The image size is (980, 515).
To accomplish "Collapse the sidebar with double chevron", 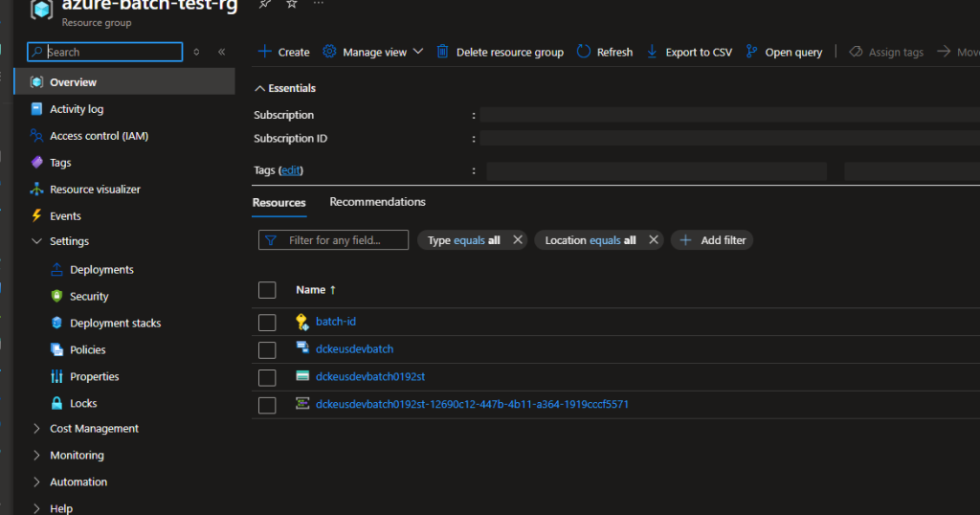I will point(221,52).
